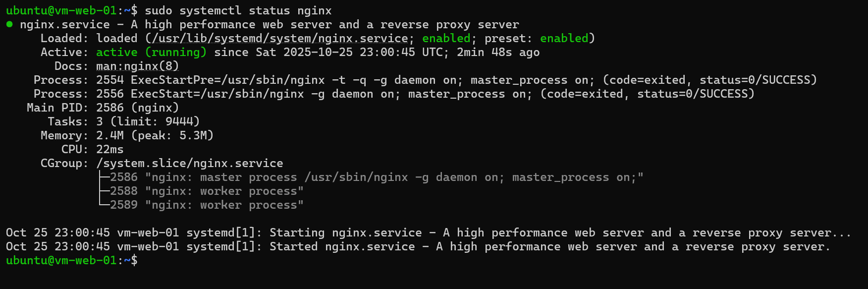Click the green 'active (running)' status text
This screenshot has width=868, height=289.
click(151, 53)
